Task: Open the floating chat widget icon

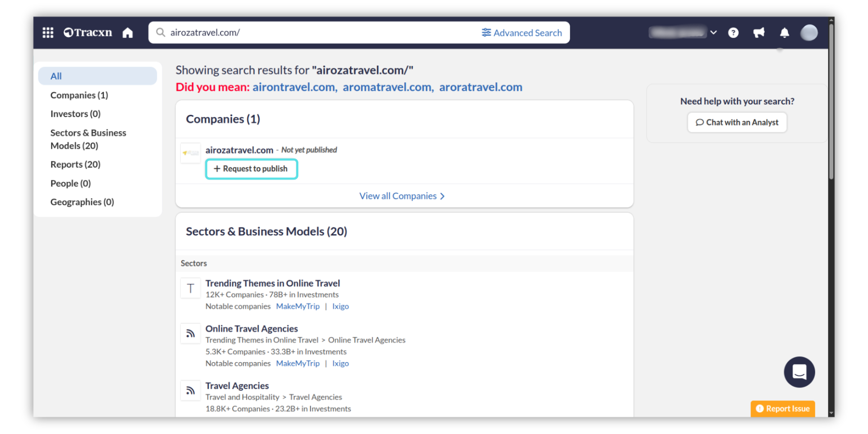Action: [799, 372]
